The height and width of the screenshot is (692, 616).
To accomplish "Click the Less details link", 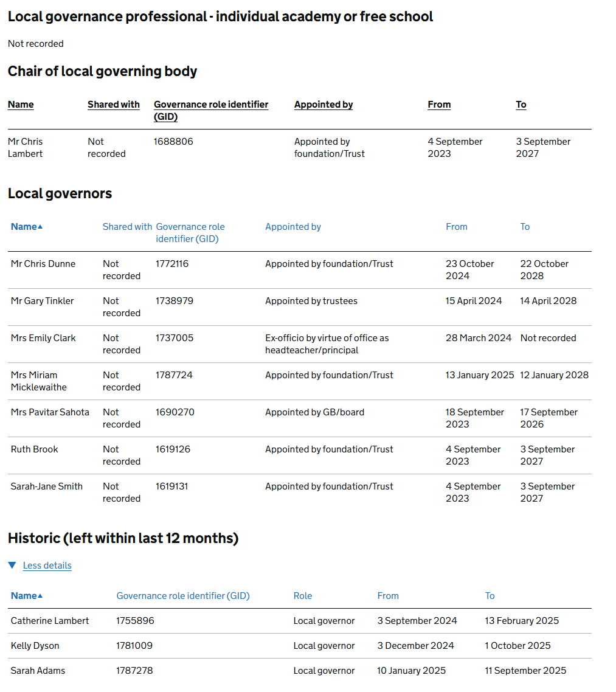I will (x=47, y=566).
